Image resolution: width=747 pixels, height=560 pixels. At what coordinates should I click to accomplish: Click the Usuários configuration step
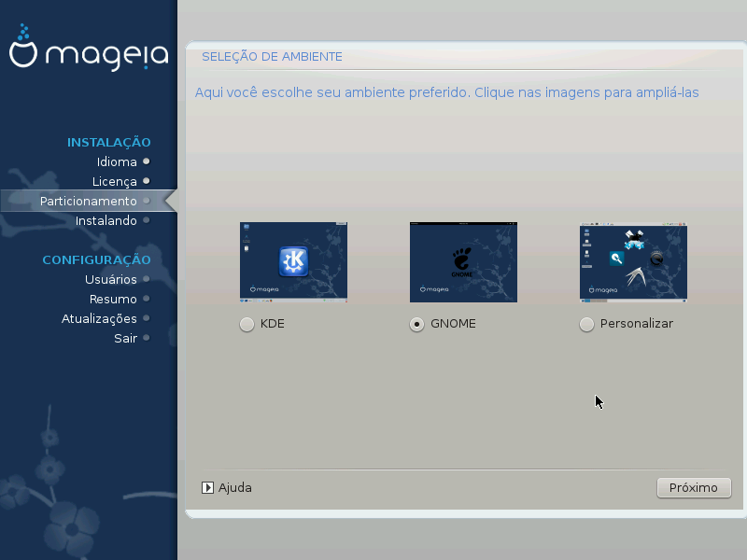[110, 279]
